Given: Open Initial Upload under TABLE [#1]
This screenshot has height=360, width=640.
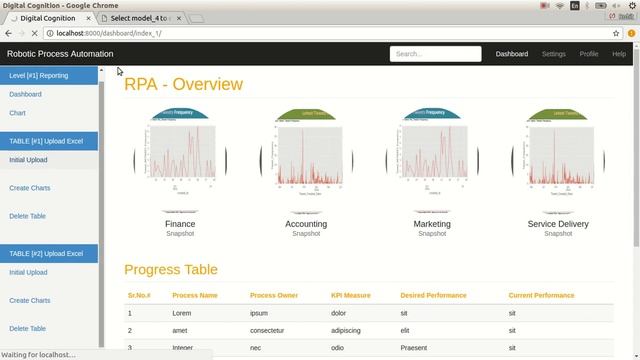Looking at the screenshot, I should tap(28, 160).
